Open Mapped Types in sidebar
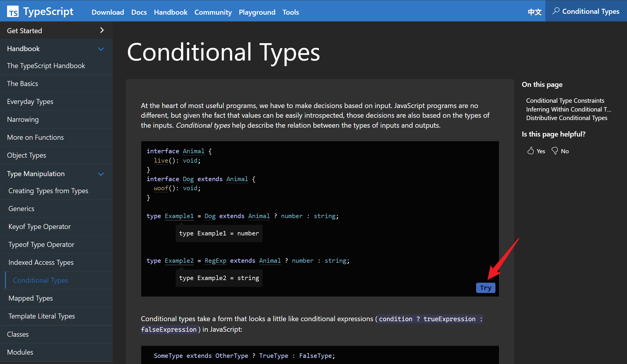Viewport: 627px width, 364px height. click(31, 298)
